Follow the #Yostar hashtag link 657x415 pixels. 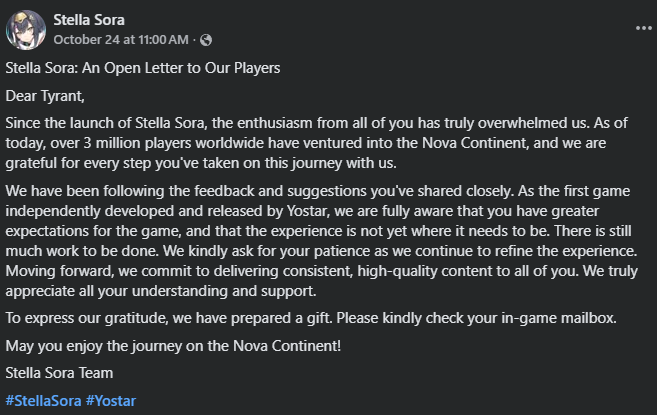[111, 401]
